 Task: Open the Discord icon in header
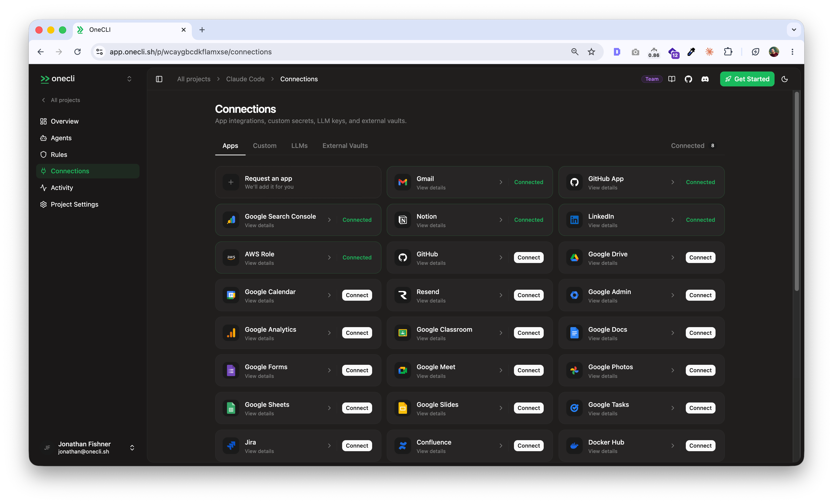pos(705,79)
